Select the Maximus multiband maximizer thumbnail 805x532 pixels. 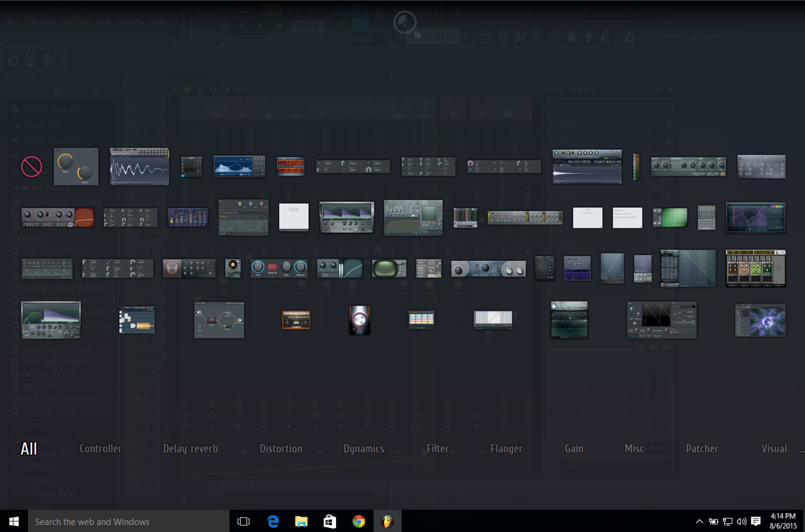point(51,320)
